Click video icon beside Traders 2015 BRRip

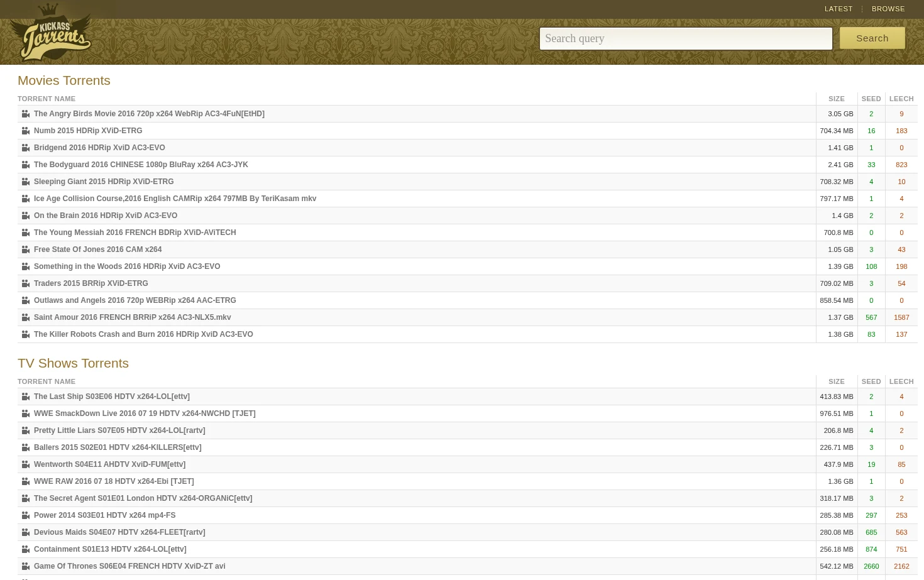pyautogui.click(x=26, y=283)
